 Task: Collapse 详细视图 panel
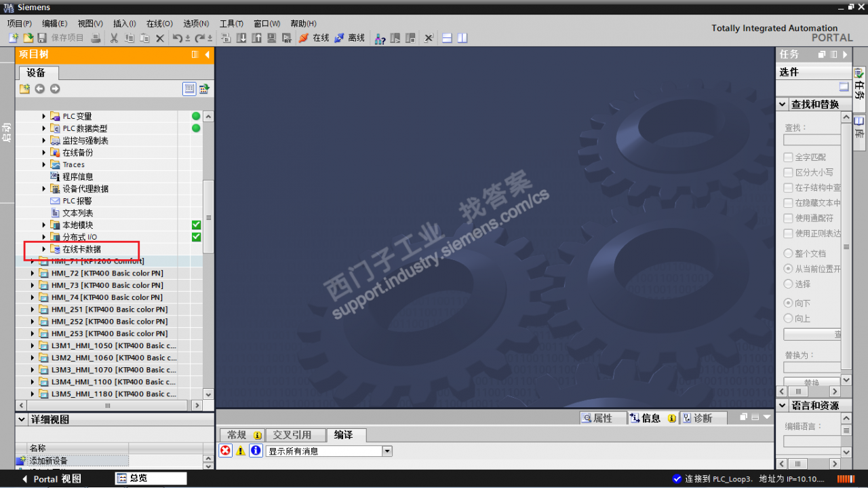[22, 419]
